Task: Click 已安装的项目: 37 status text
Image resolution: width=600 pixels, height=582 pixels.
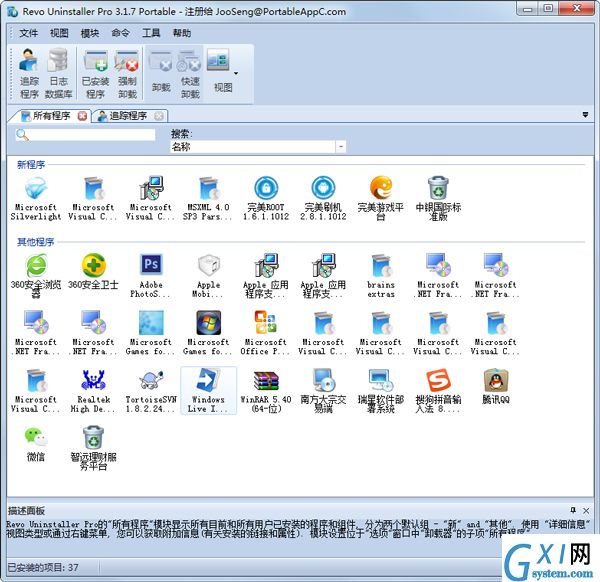Action: pos(43,567)
